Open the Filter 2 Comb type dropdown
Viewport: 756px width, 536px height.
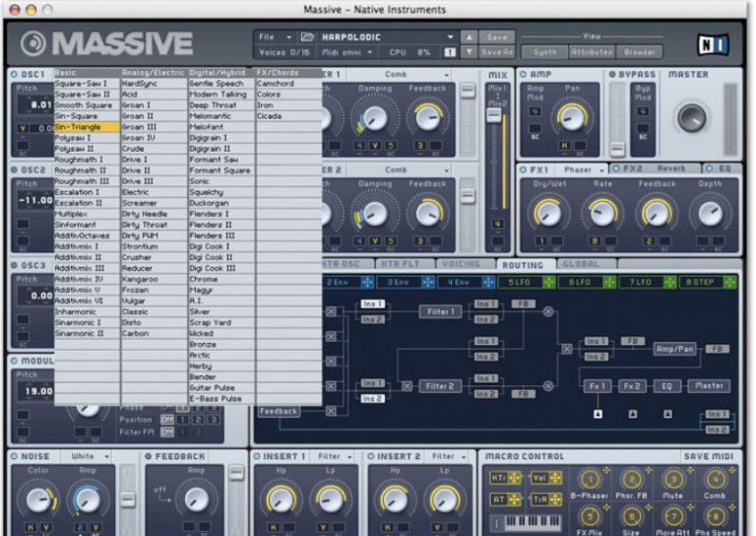pyautogui.click(x=417, y=169)
